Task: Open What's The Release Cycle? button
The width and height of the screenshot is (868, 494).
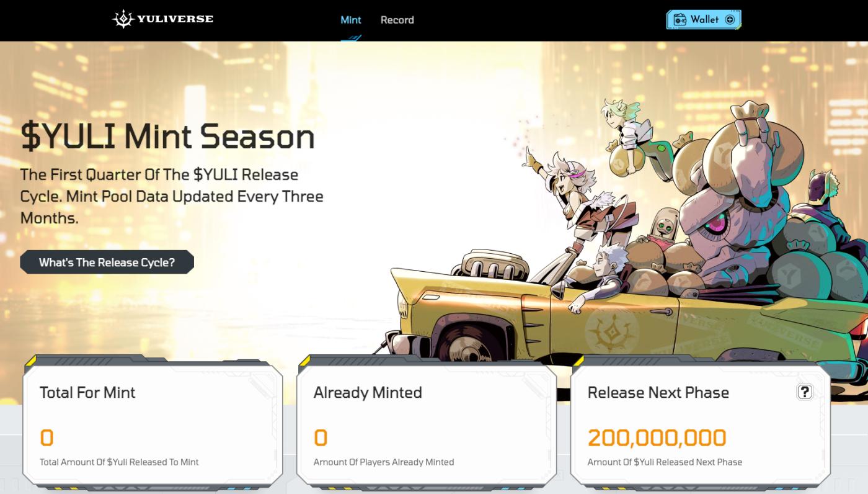Action: (x=107, y=263)
